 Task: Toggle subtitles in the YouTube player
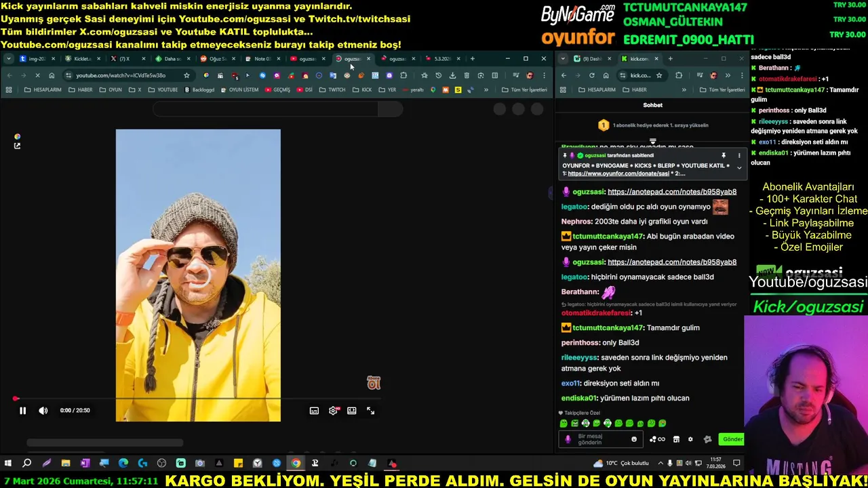tap(314, 410)
